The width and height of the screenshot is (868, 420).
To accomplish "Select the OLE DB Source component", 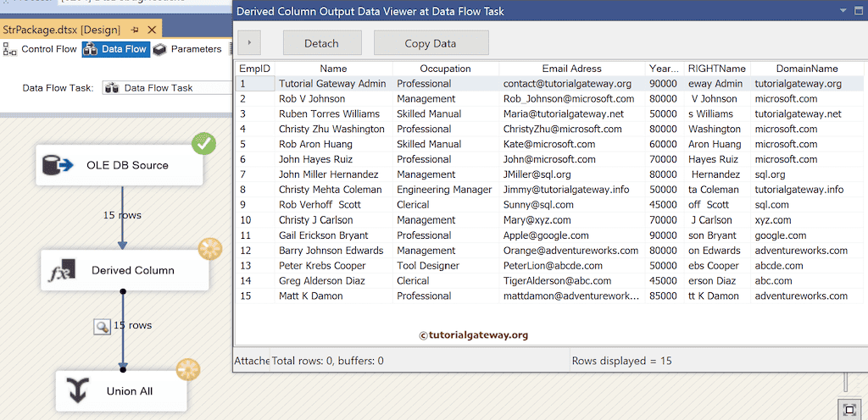I will coord(120,164).
